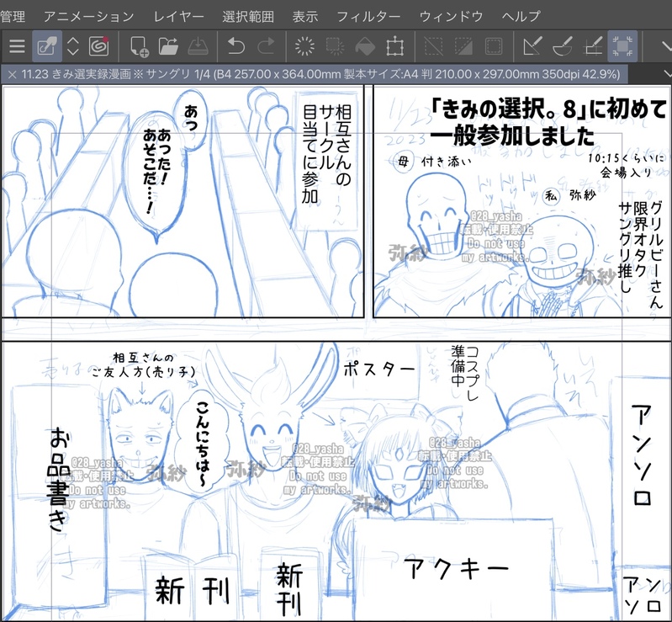Click the コスプレ準備中 vertical text
The height and width of the screenshot is (622, 672).
click(x=465, y=372)
